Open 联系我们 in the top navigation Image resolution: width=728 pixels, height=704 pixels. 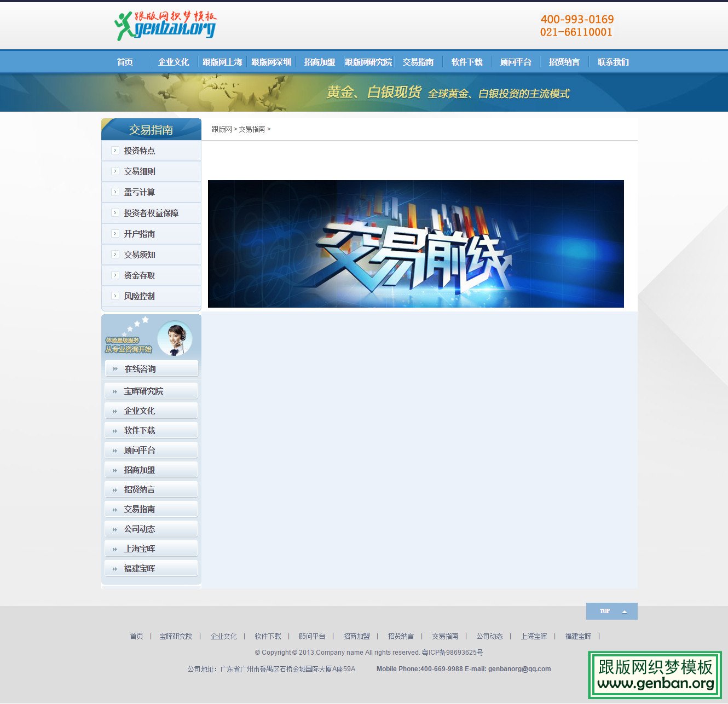(x=613, y=62)
